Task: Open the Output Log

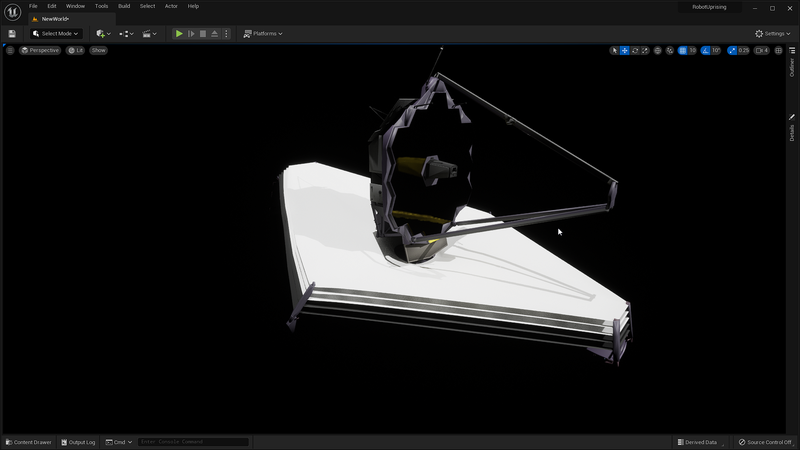Action: [78, 442]
